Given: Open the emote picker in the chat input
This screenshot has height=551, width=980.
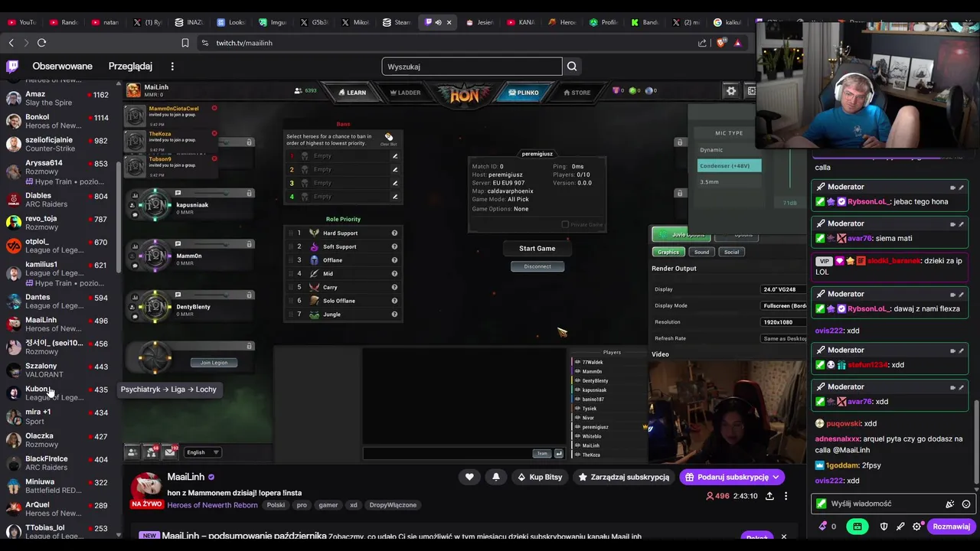Looking at the screenshot, I should click(x=966, y=504).
